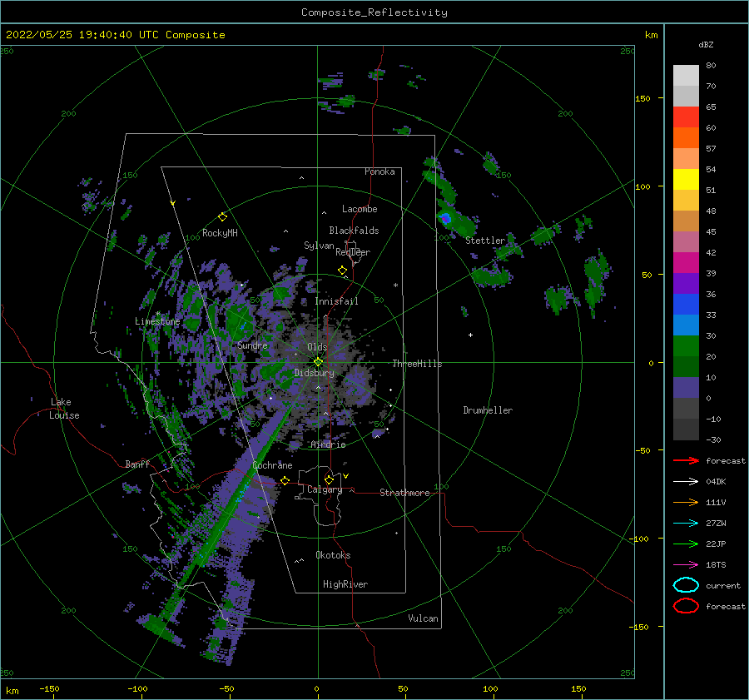Click the strong echo cell northwest of Stettler
The image size is (749, 700).
pyautogui.click(x=446, y=219)
